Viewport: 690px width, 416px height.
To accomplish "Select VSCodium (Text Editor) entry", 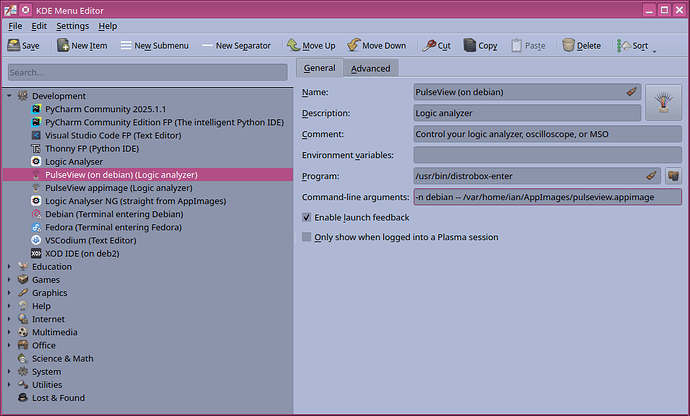I will 91,240.
